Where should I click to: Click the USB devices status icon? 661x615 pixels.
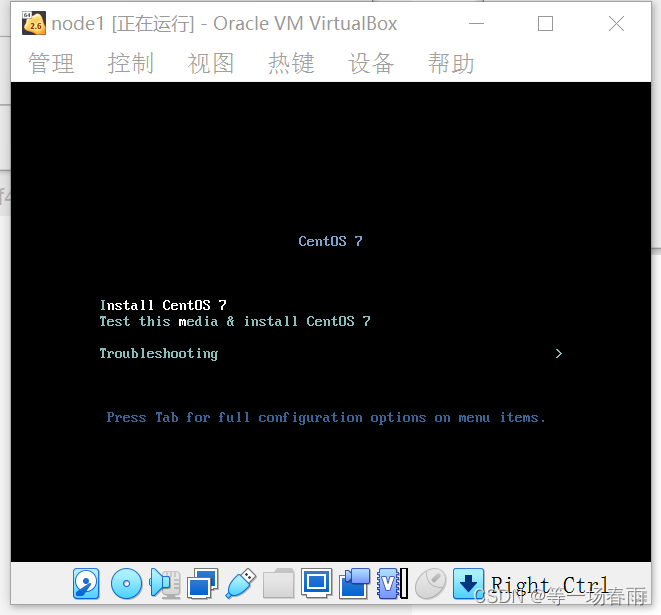241,584
